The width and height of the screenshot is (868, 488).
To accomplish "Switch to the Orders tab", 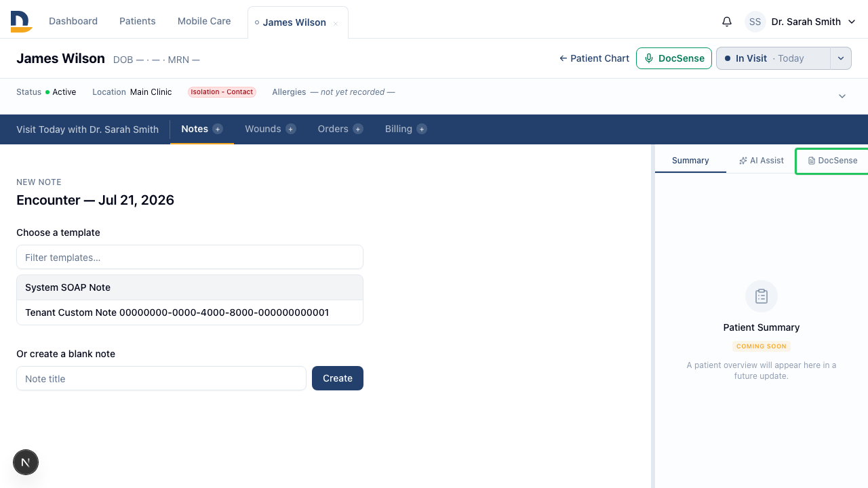I will [x=333, y=129].
